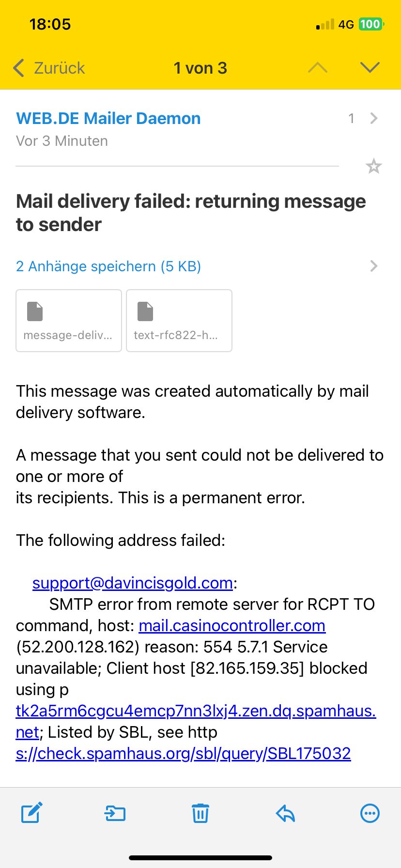This screenshot has width=401, height=868.
Task: Tap the battery indicator in status bar
Action: (x=371, y=24)
